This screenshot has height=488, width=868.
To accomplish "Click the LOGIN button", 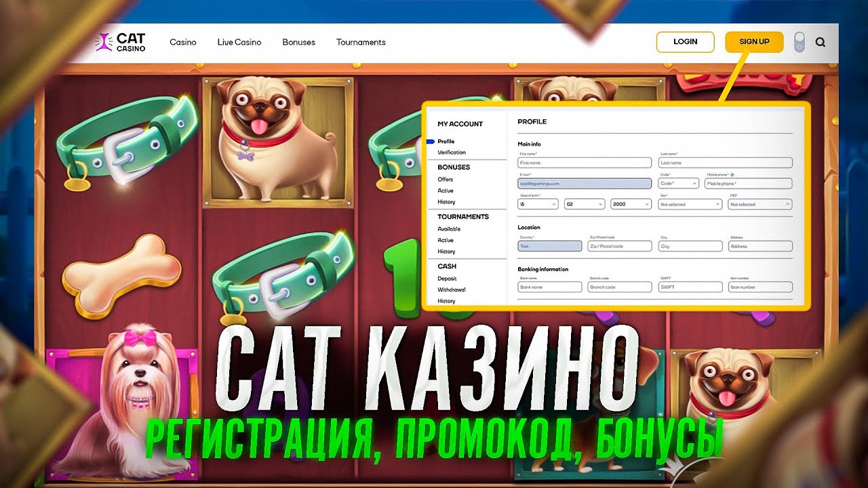I will tap(686, 42).
